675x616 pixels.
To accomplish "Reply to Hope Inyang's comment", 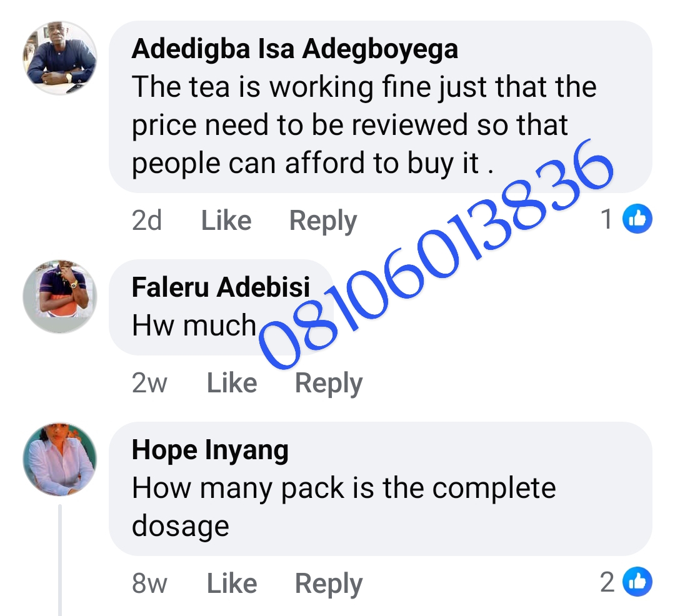I will coord(329,584).
